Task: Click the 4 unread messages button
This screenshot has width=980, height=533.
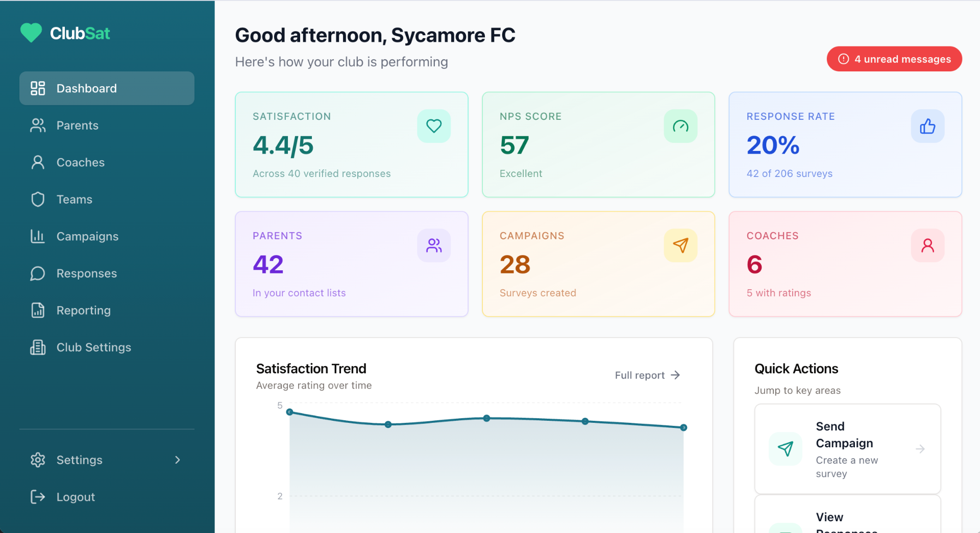Action: pos(894,59)
